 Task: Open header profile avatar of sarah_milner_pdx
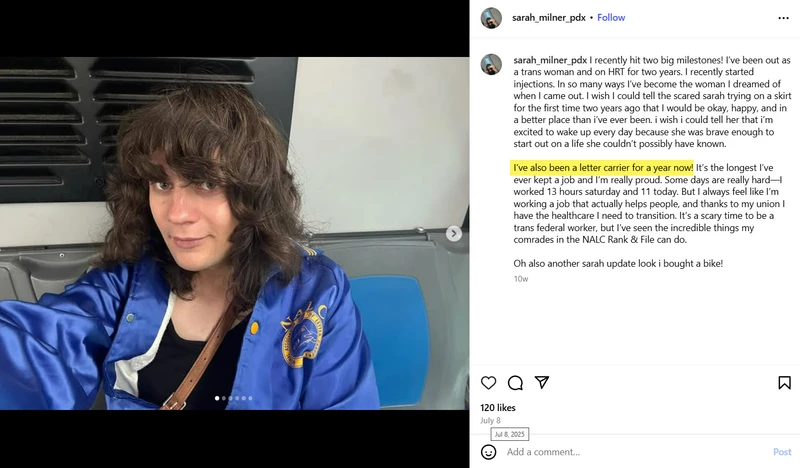[491, 18]
